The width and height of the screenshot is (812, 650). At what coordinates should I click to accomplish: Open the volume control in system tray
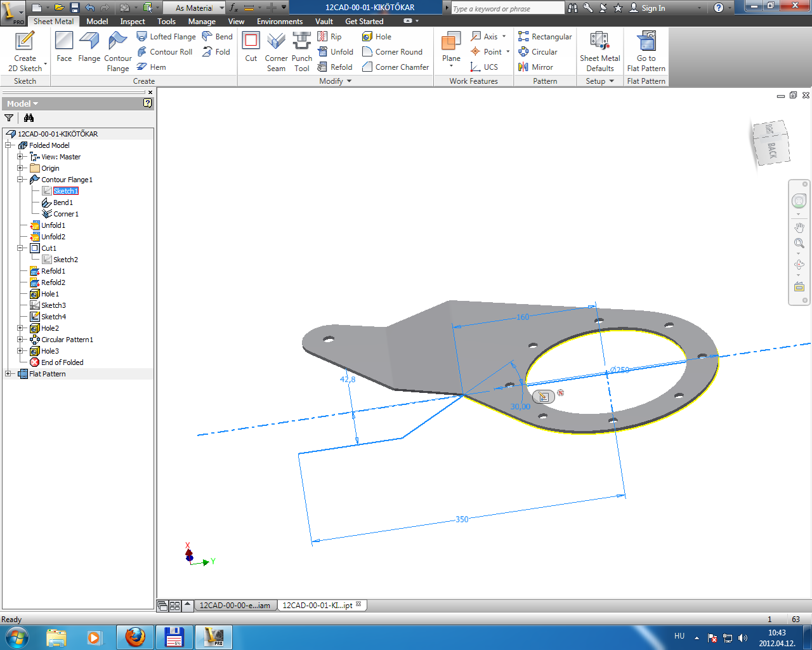pyautogui.click(x=743, y=638)
